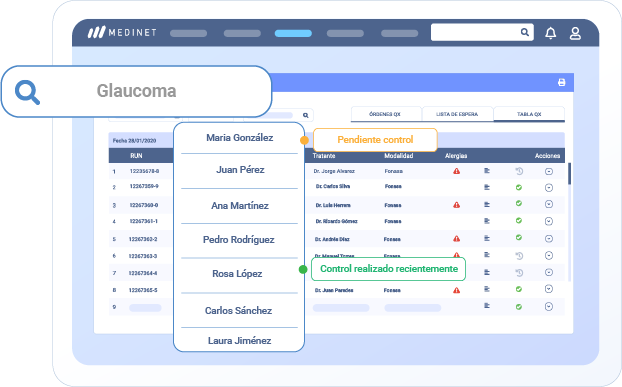Open the details list icon in row 1
This screenshot has width=622, height=387.
487,171
